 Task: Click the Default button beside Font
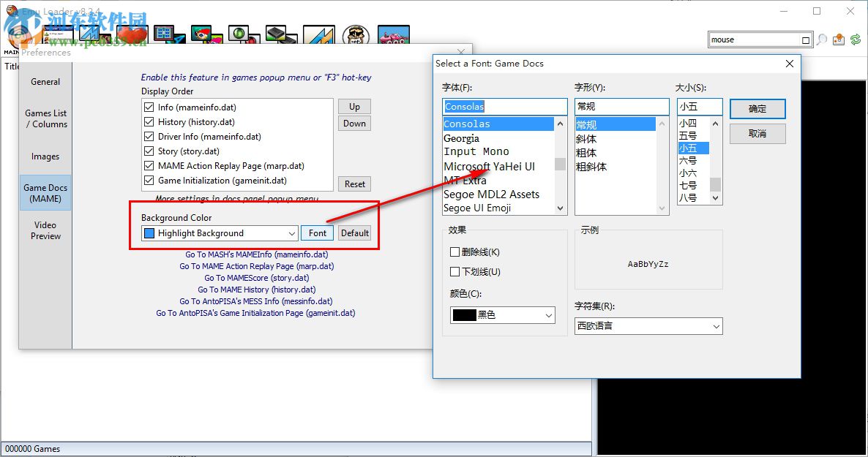pyautogui.click(x=355, y=233)
